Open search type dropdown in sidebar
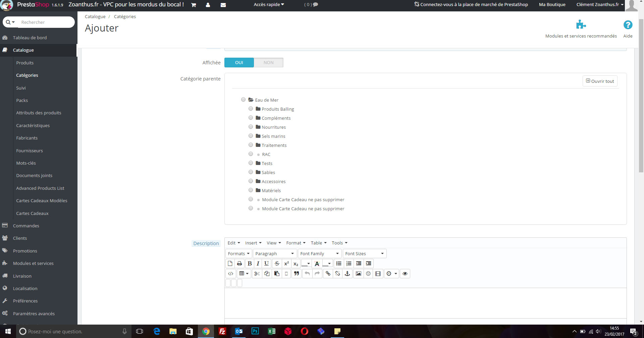644x338 pixels. click(x=10, y=22)
